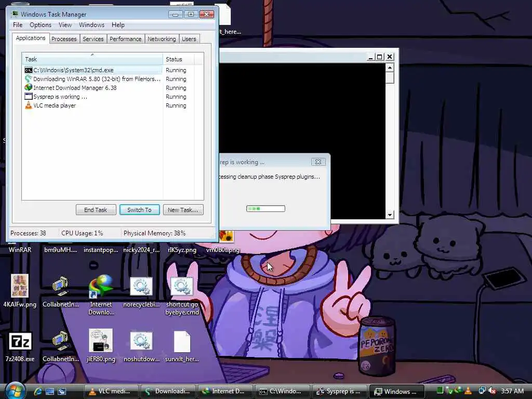Screen dimensions: 532x399
Task: Maximize the cmd console window
Action: 380,57
